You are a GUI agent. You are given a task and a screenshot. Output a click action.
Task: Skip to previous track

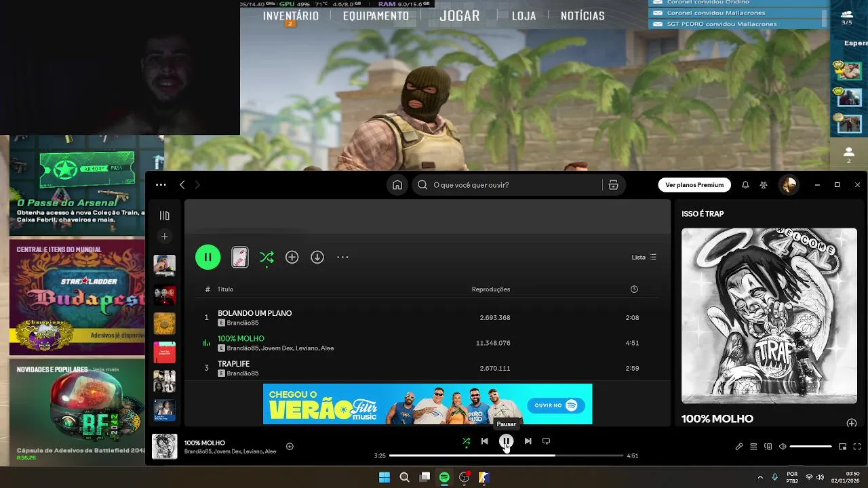click(484, 441)
